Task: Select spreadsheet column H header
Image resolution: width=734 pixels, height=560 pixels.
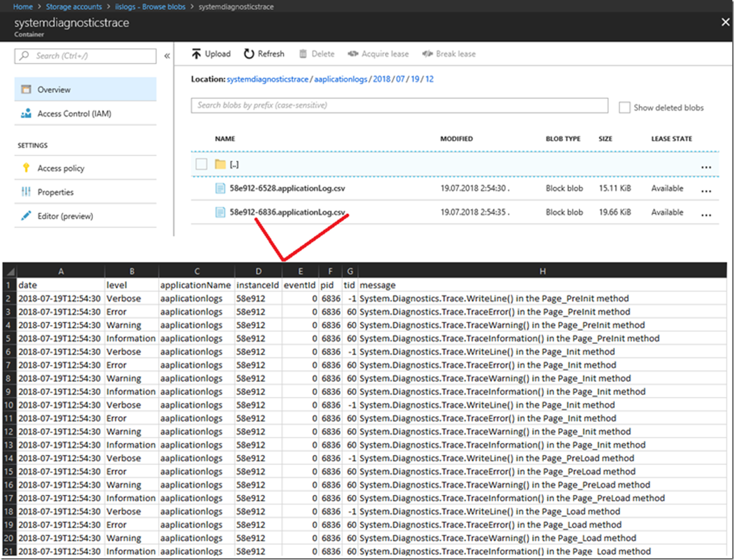Action: (542, 271)
